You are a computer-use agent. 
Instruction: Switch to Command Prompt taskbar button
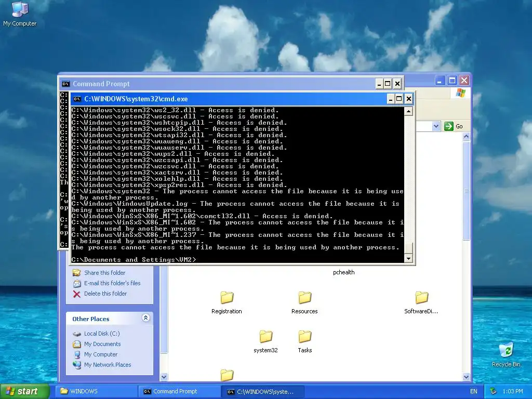pos(180,391)
